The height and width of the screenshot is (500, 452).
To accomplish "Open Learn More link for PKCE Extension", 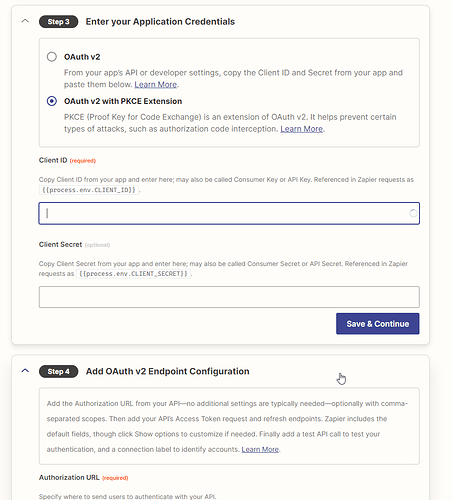I will tap(302, 129).
